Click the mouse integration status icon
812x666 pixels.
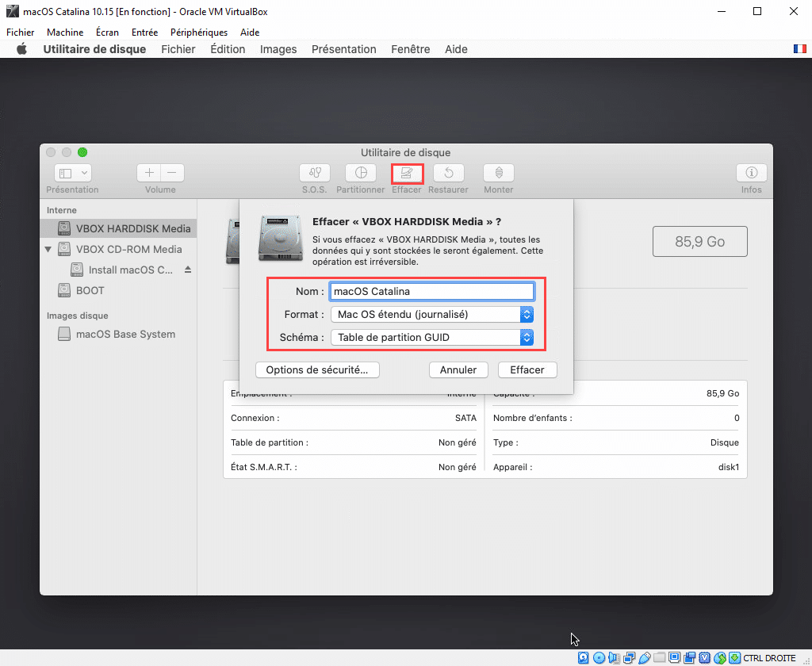pos(720,658)
